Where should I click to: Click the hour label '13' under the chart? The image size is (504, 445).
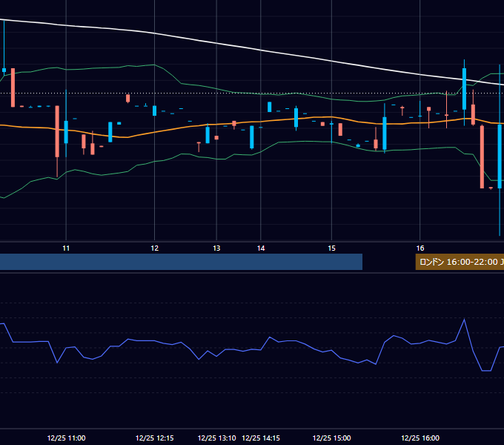tap(216, 248)
